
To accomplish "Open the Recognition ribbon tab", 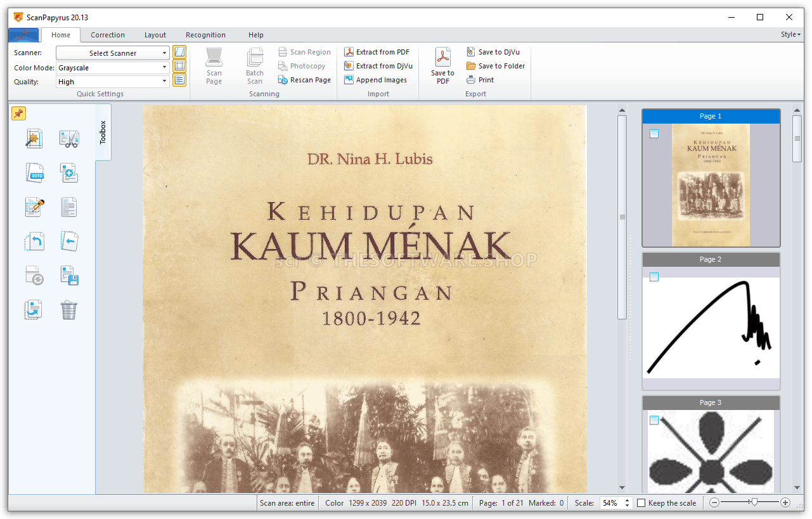I will [205, 35].
